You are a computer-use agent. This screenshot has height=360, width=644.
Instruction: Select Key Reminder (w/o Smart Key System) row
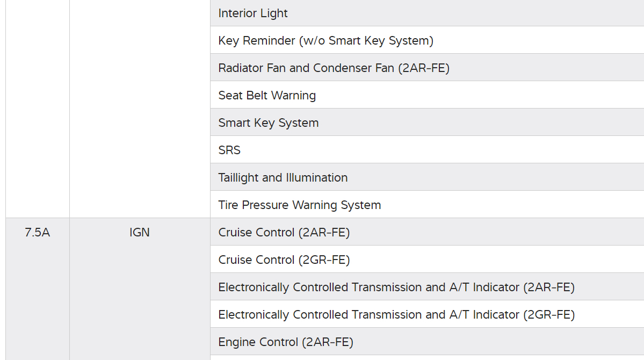point(325,40)
